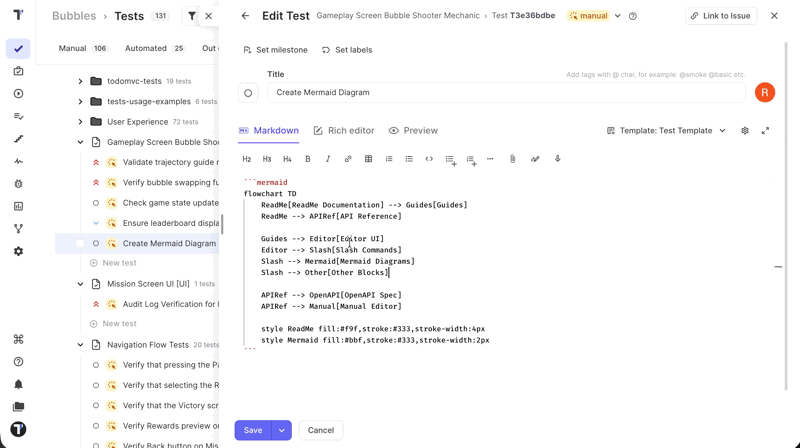Click the filter funnel icon

[192, 16]
